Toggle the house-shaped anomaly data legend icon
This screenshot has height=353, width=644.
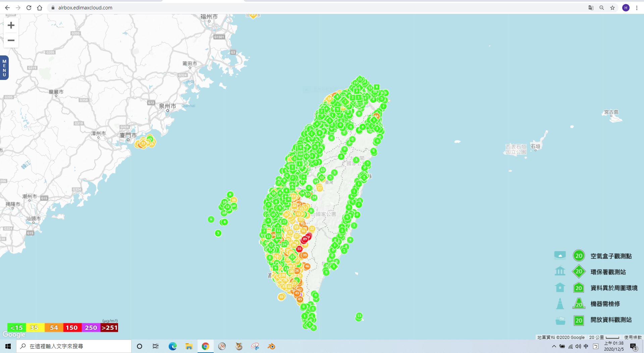coord(560,288)
